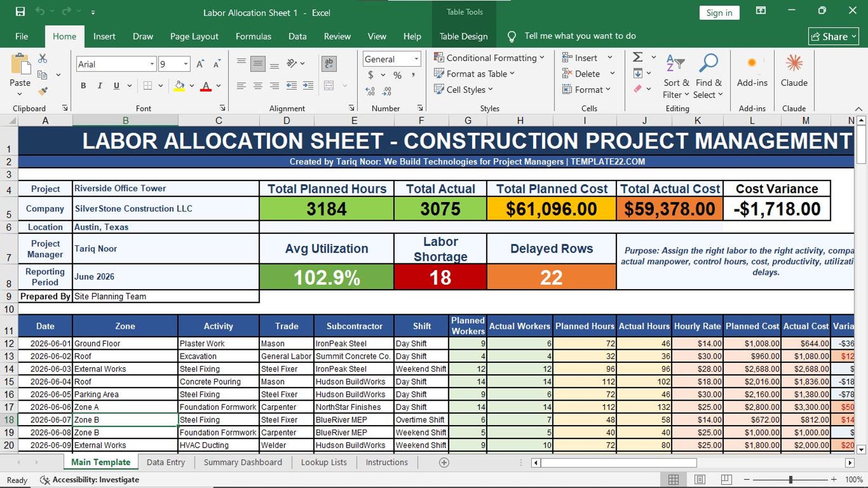
Task: Decrease font size with smaller A icon
Action: pos(217,64)
